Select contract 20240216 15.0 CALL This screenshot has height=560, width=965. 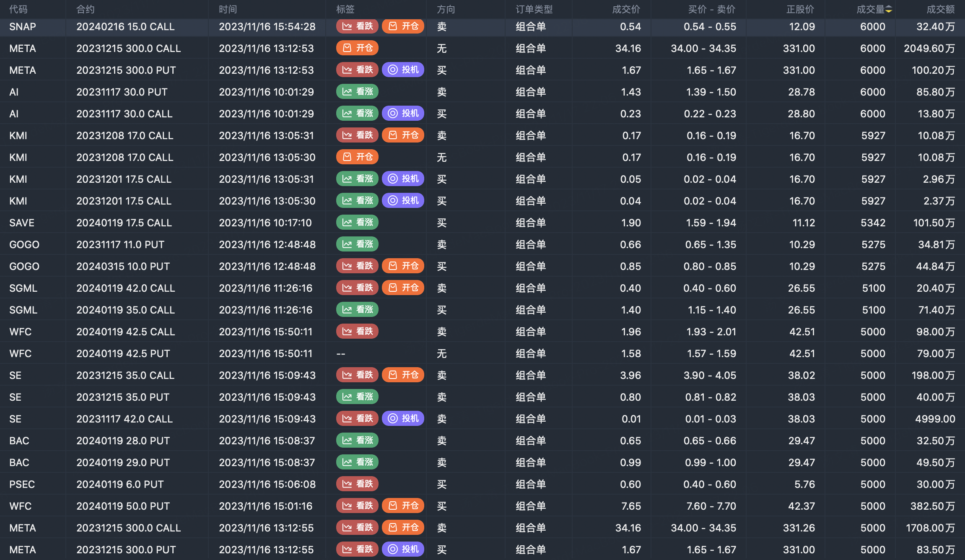click(125, 26)
